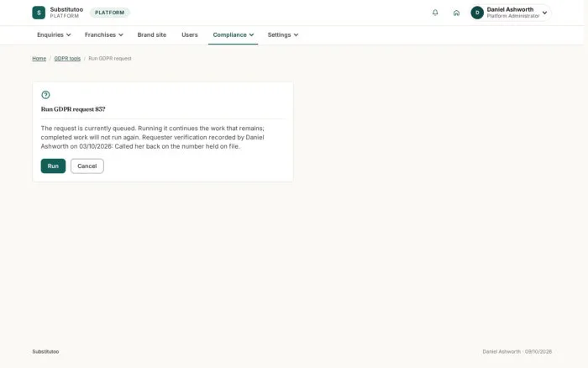Viewport: 588px width, 368px height.
Task: Cancel the GDPR request run
Action: (x=87, y=166)
